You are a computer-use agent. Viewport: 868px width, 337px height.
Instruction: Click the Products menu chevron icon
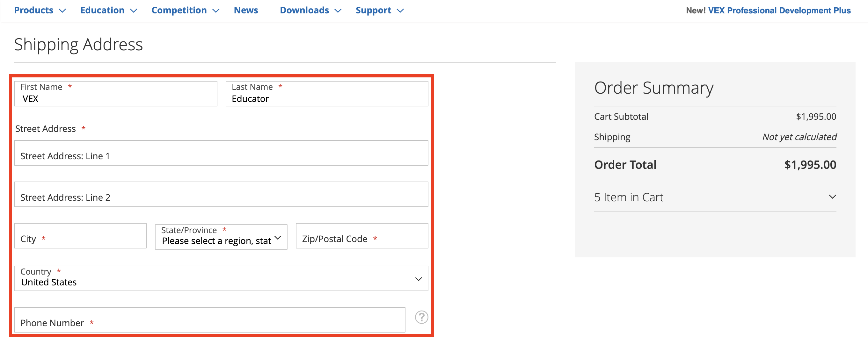[63, 11]
